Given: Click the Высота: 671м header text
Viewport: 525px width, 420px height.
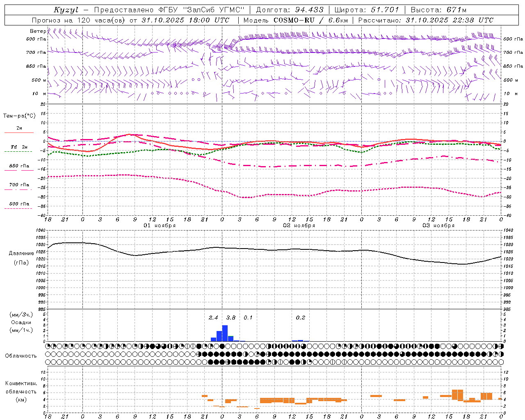Looking at the screenshot, I should tap(438, 10).
